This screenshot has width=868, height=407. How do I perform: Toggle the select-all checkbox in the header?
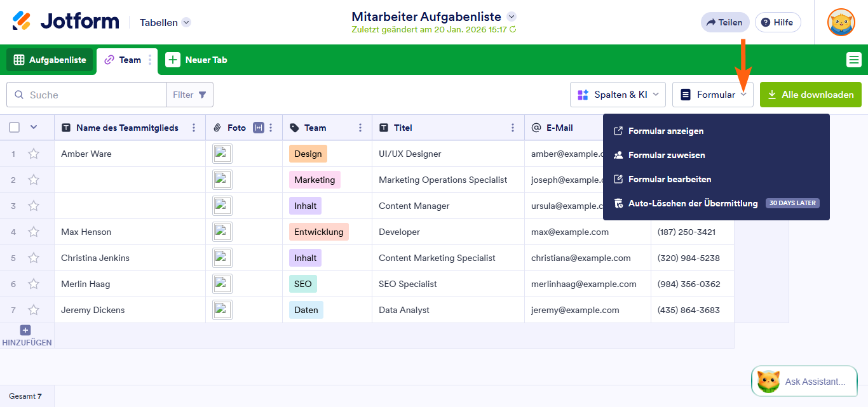point(13,128)
